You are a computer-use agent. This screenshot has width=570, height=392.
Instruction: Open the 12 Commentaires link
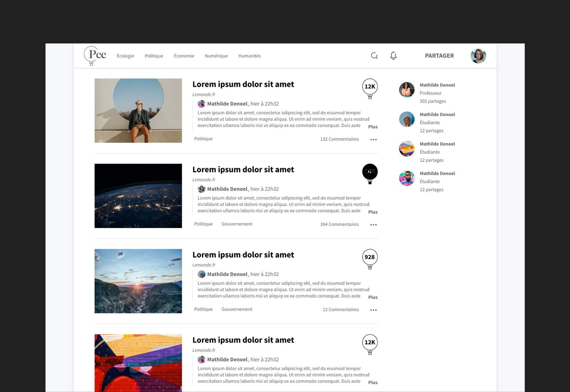[341, 310]
